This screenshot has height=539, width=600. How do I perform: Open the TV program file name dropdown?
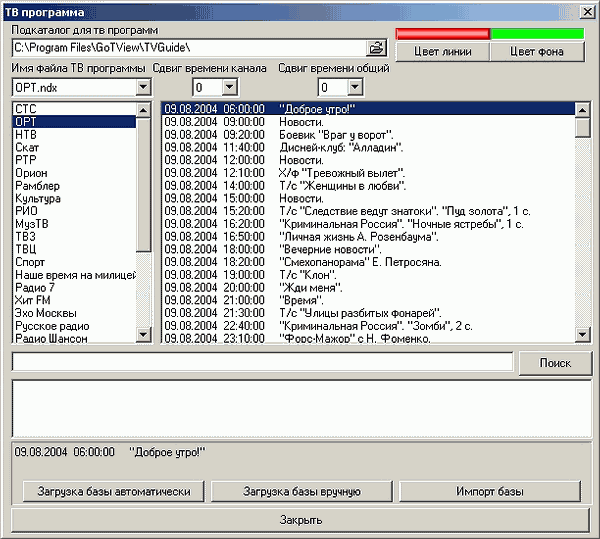point(143,88)
